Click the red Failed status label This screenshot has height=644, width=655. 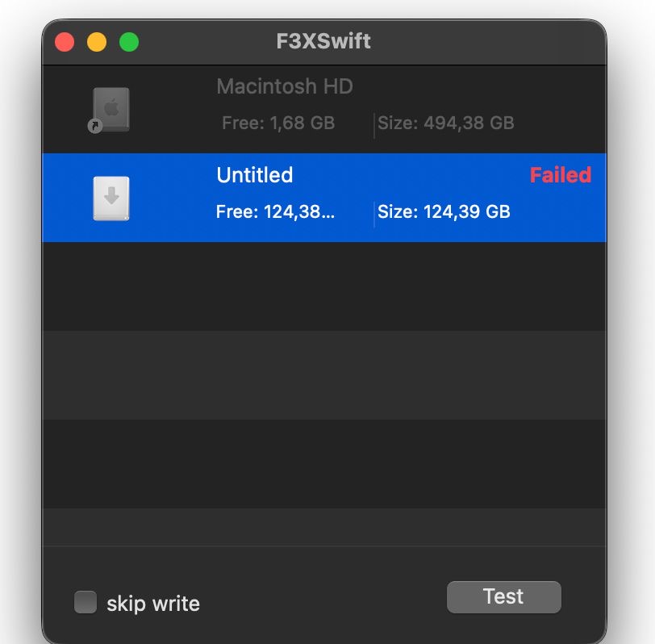[560, 175]
